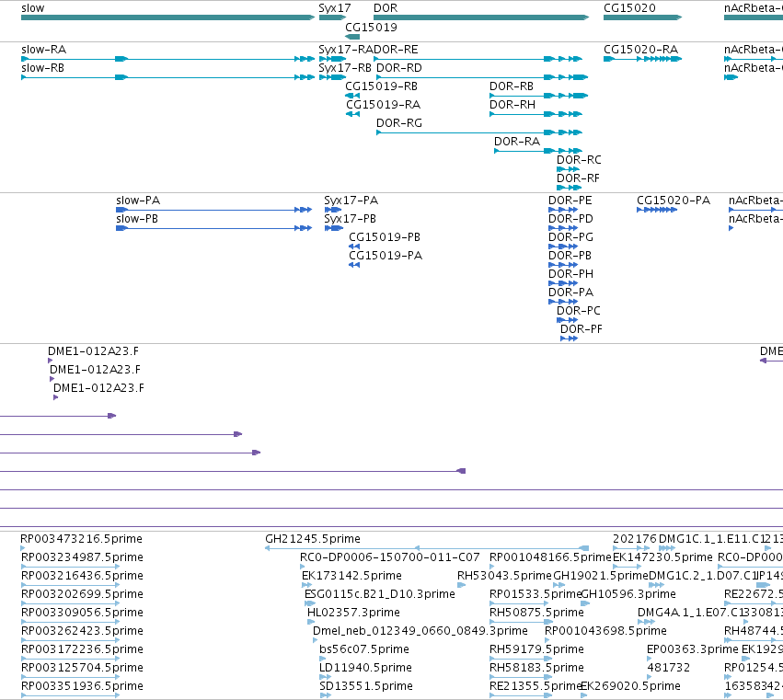This screenshot has width=783, height=700.
Task: Click the slow-PB protein label
Action: click(137, 219)
